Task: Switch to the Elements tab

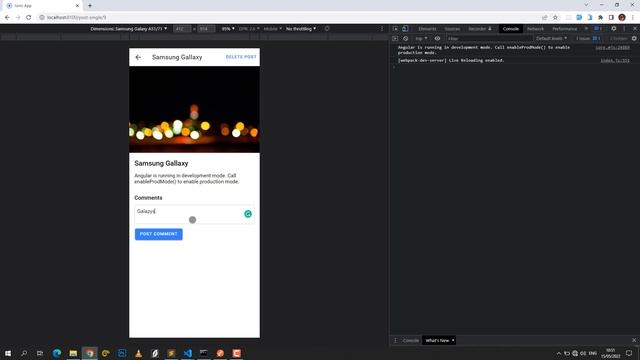Action: [427, 29]
